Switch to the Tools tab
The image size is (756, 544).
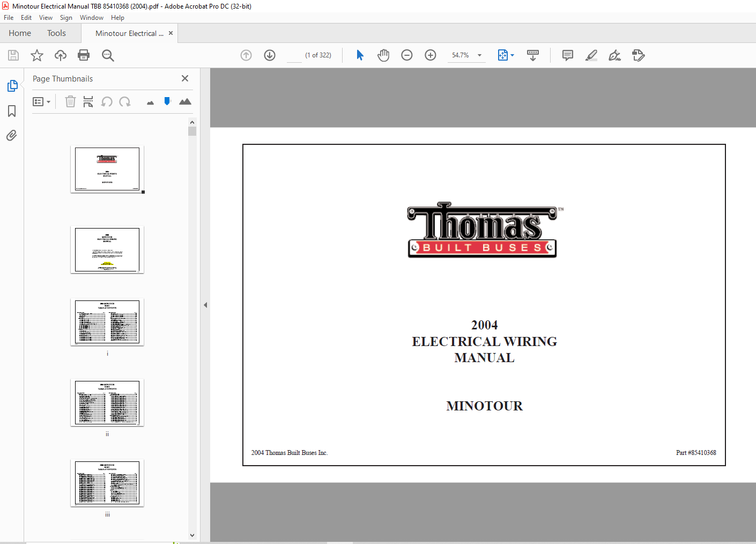pyautogui.click(x=56, y=33)
